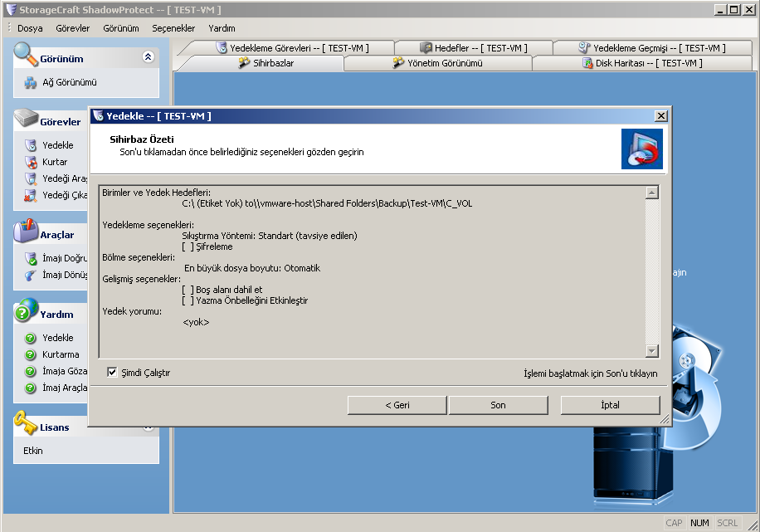
Task: Click the Lisans key icon
Action: pos(26,423)
